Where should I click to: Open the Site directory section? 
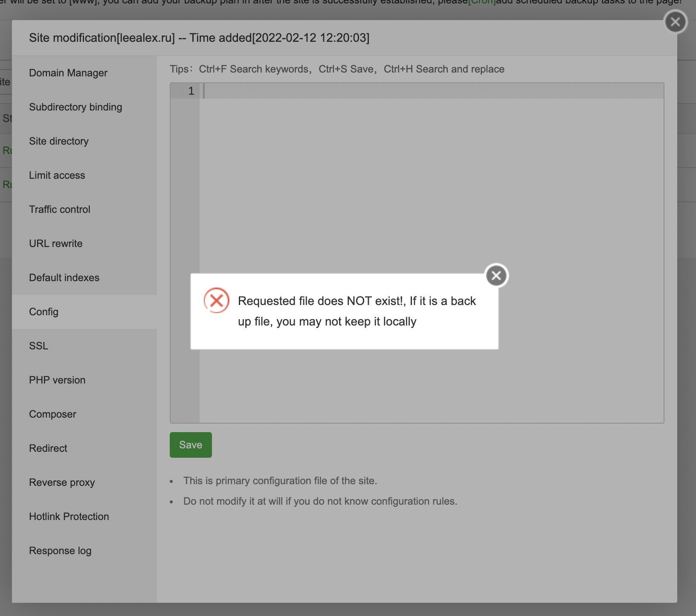[x=59, y=141]
